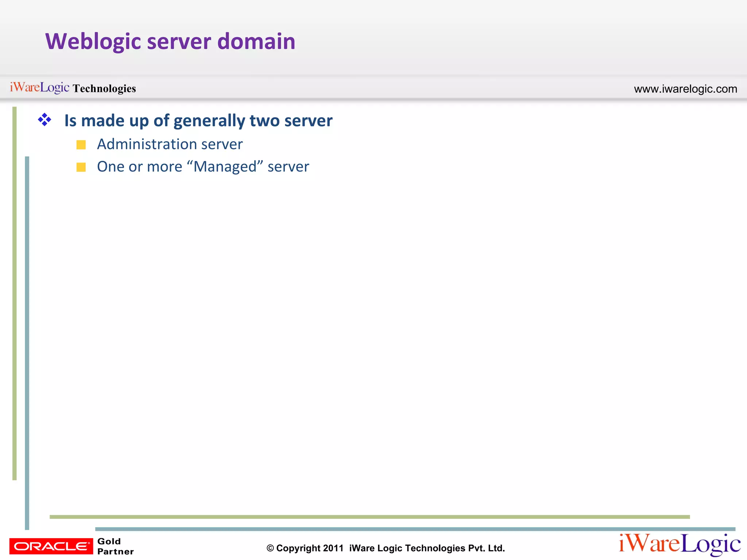This screenshot has height=560, width=747.
Task: Click the diamond bullet beside the main heading
Action: point(44,120)
